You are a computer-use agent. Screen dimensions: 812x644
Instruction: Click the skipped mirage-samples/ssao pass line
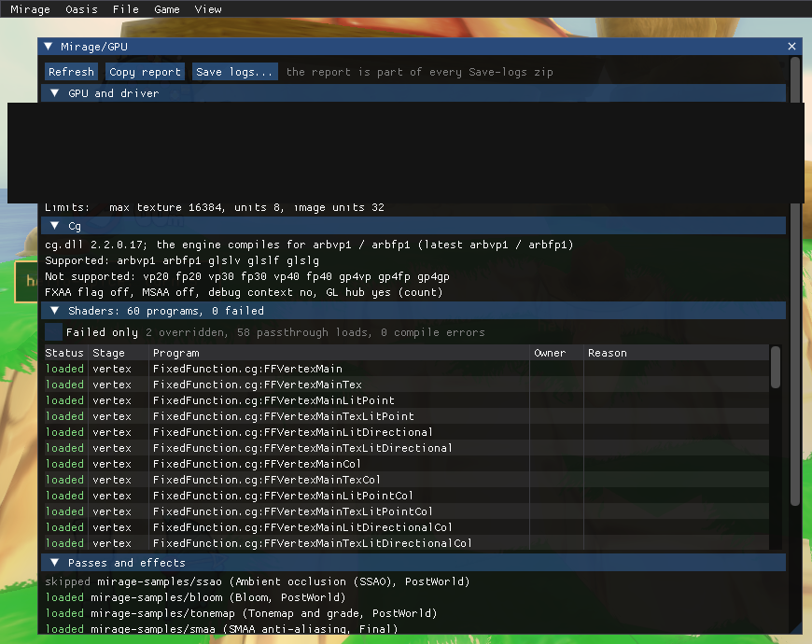[x=258, y=581]
